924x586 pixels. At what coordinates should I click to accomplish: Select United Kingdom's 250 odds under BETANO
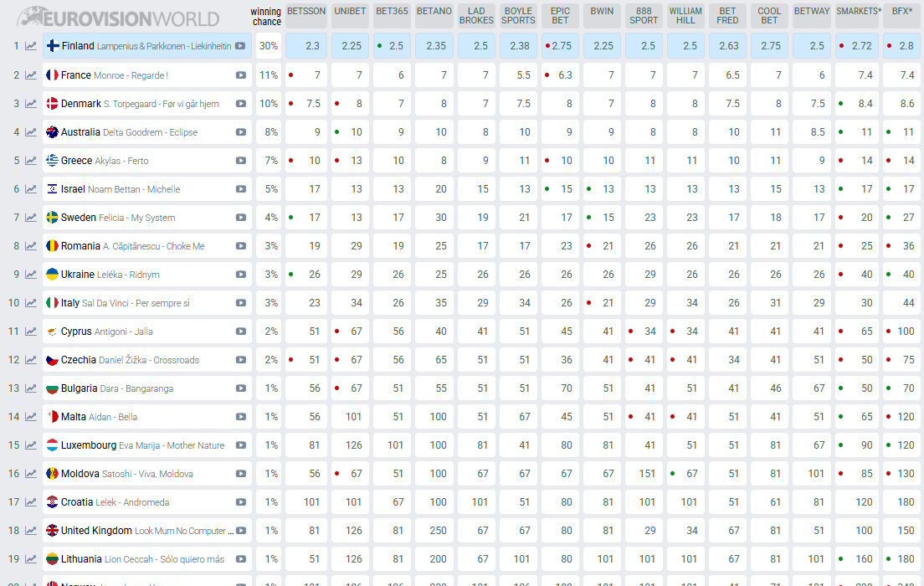[x=435, y=531]
